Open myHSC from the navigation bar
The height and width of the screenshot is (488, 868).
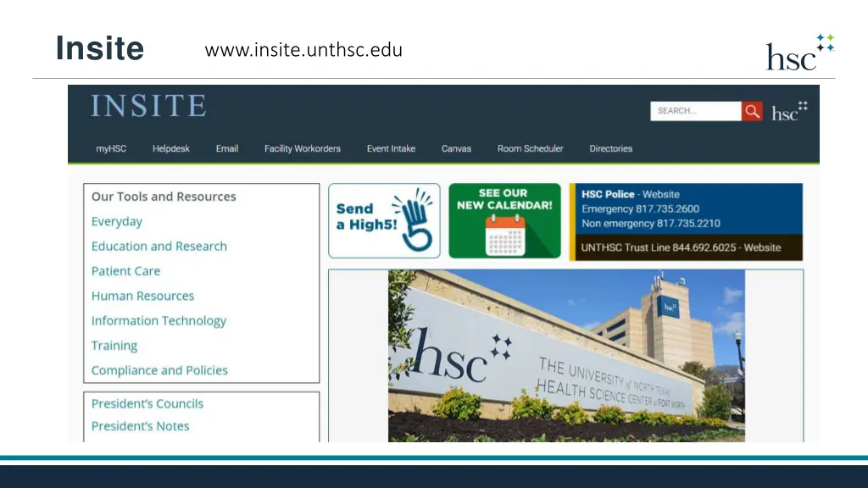(111, 149)
